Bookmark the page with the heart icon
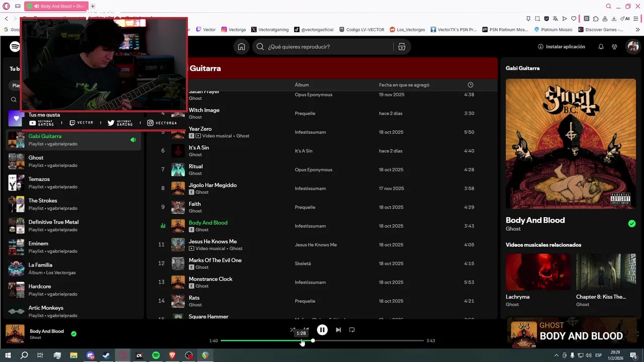 (574, 19)
